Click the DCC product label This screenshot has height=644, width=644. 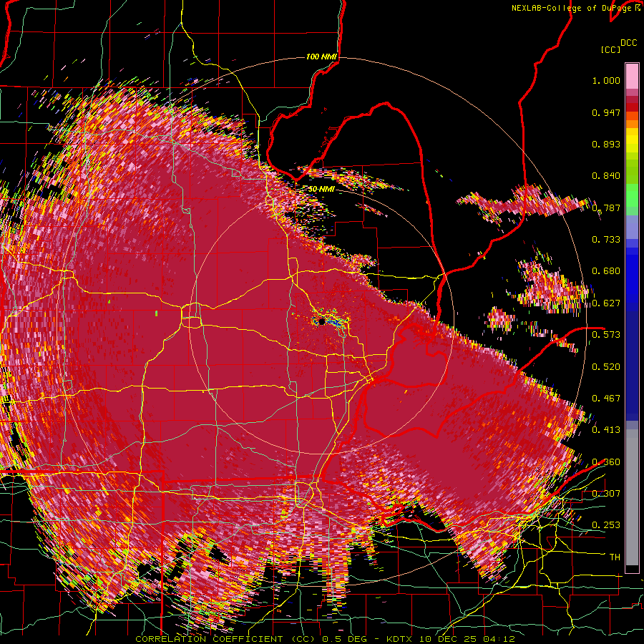pos(628,43)
